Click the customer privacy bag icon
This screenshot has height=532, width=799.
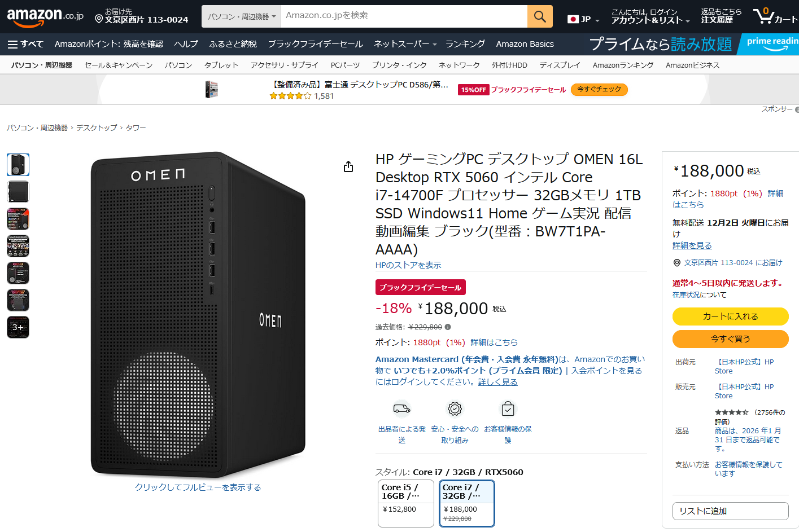[508, 408]
